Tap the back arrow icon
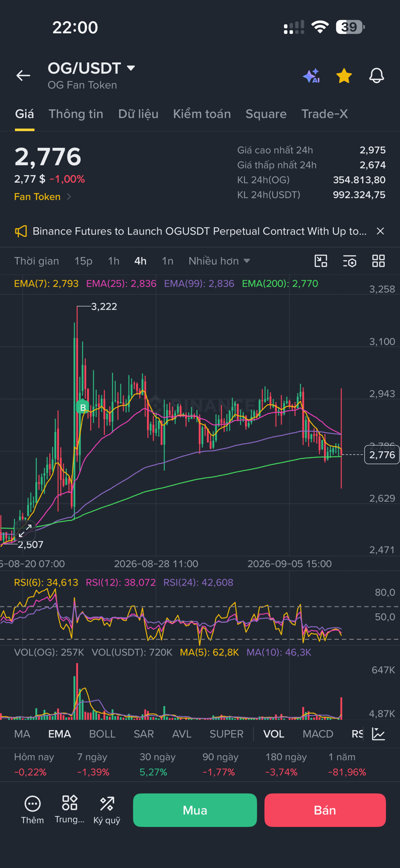 click(x=23, y=75)
